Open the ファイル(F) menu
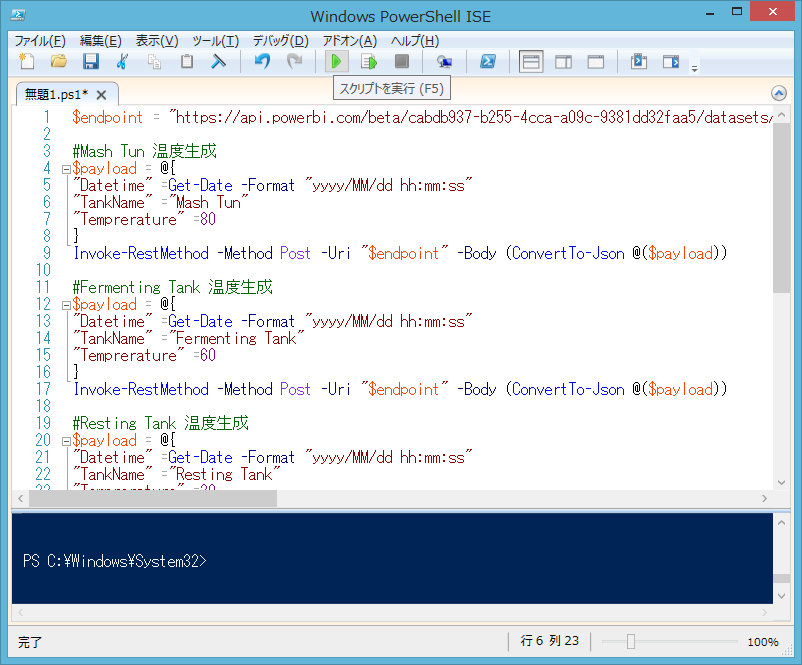 tap(40, 41)
